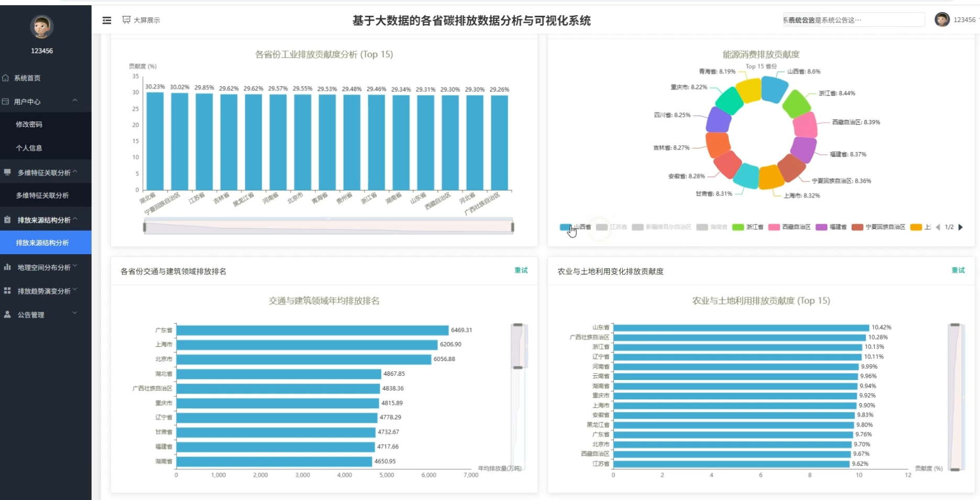Click the sidebar user avatar picture
The height and width of the screenshot is (500, 980).
click(41, 27)
